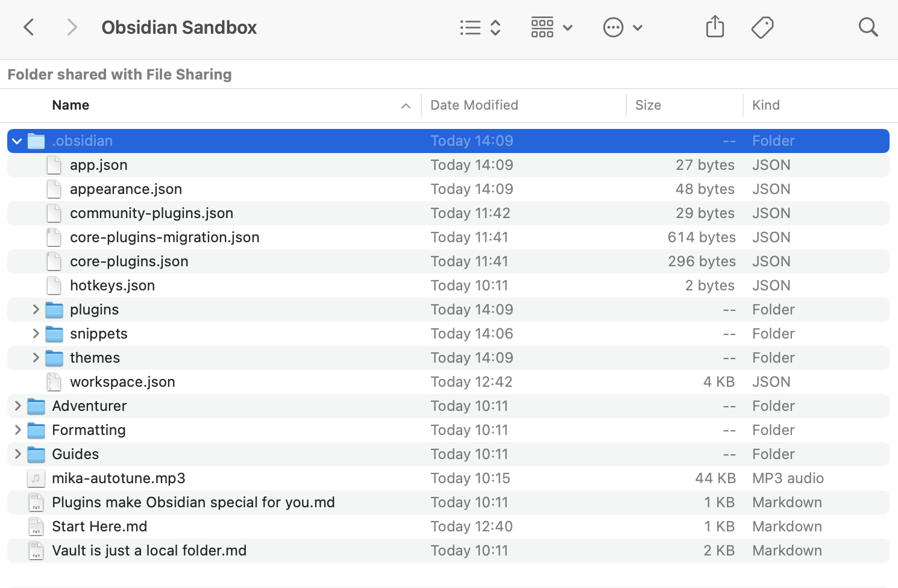Select Plugins make Obsidian special for you.md

click(x=193, y=502)
